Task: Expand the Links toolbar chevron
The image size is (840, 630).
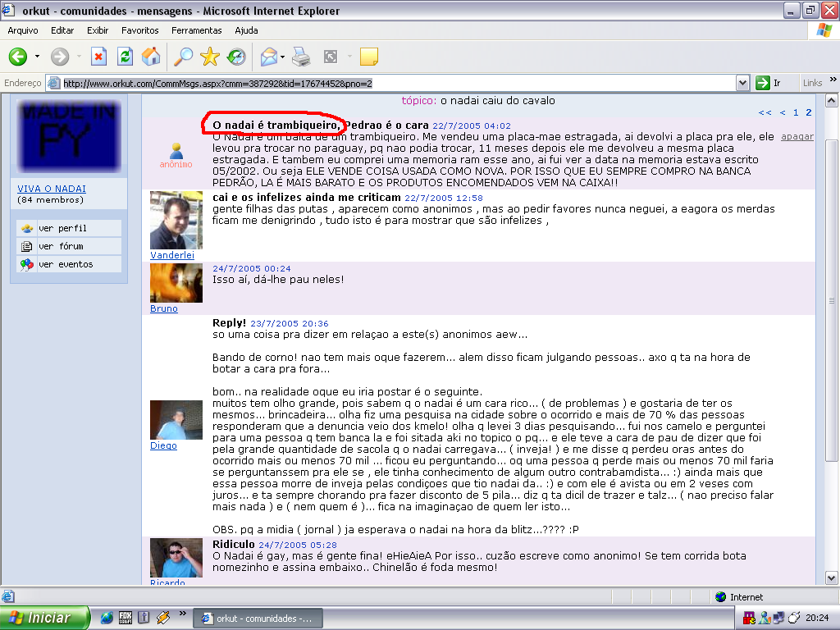Action: tap(833, 80)
